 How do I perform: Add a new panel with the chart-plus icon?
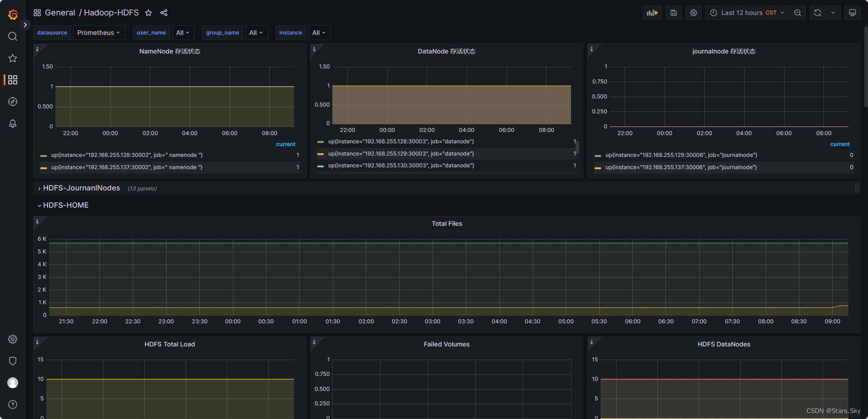click(x=652, y=13)
